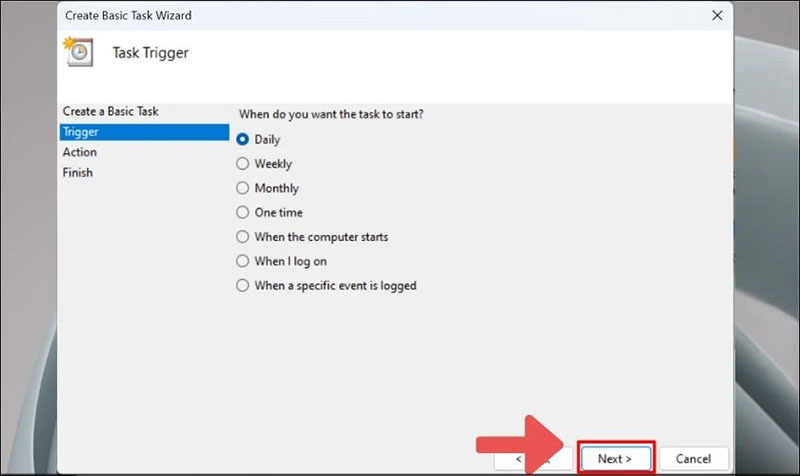Choose When the computer starts
The height and width of the screenshot is (476, 800).
pyautogui.click(x=242, y=237)
